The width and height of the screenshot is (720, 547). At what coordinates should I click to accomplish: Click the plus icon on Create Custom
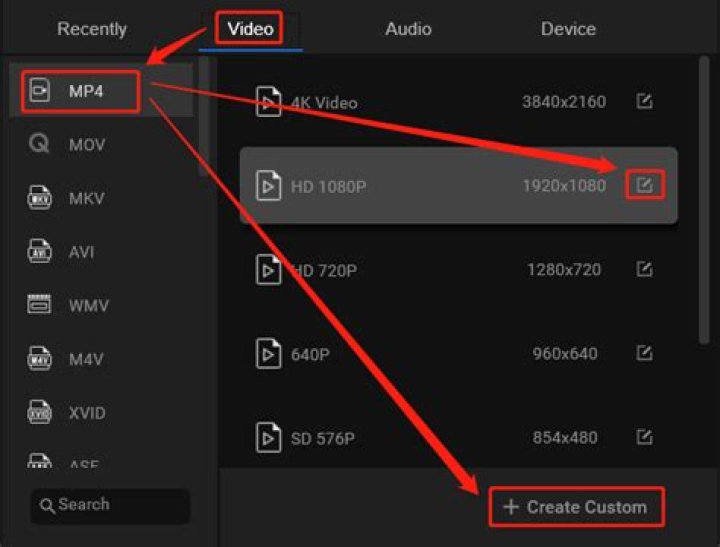pos(511,507)
